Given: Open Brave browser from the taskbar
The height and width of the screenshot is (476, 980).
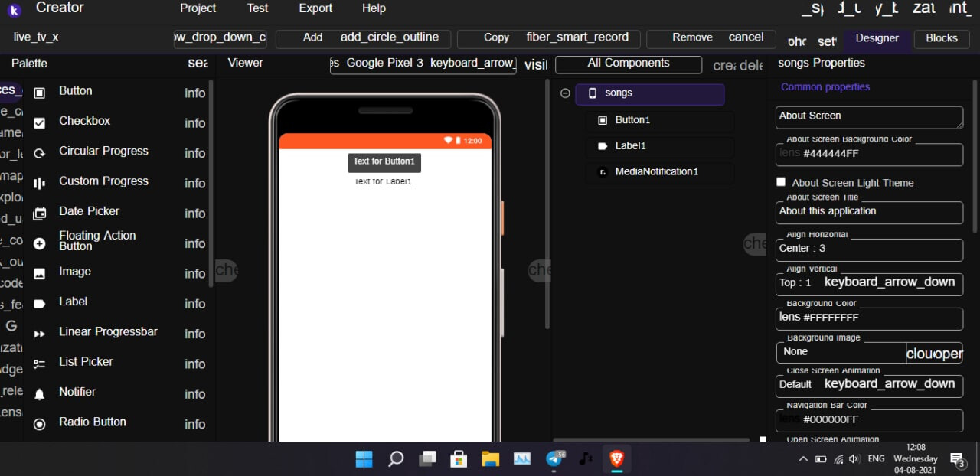Looking at the screenshot, I should [616, 458].
